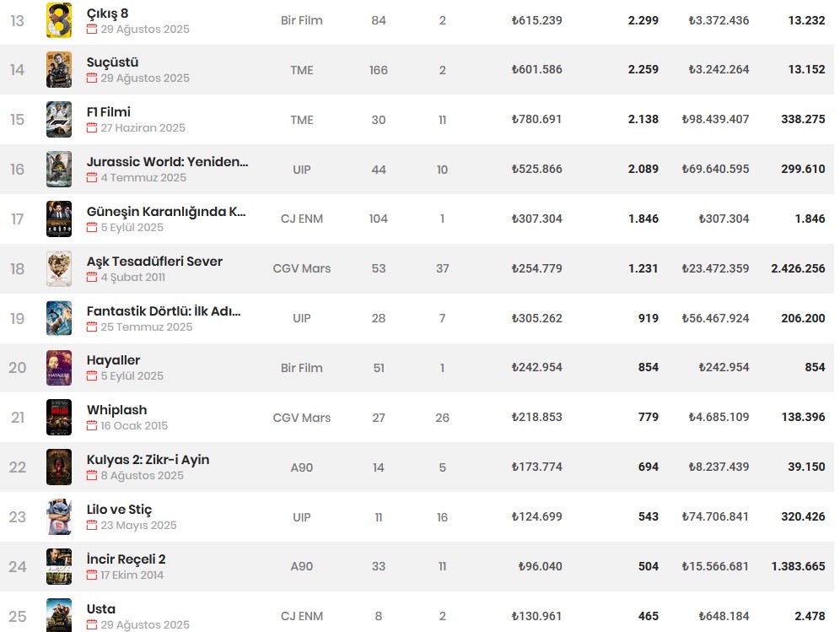Select the Lilo ve Stiç poster image
This screenshot has width=840, height=632.
point(59,517)
